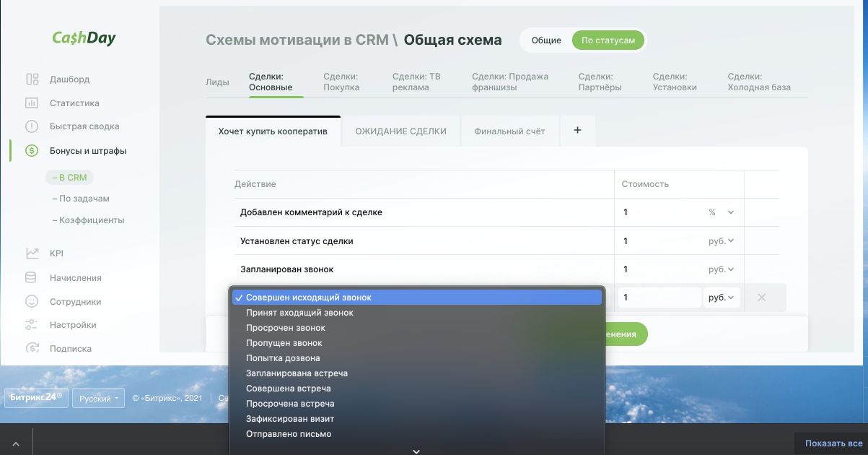This screenshot has width=868, height=455.
Task: Click the bonuses dollar-sign icon
Action: pyautogui.click(x=32, y=151)
